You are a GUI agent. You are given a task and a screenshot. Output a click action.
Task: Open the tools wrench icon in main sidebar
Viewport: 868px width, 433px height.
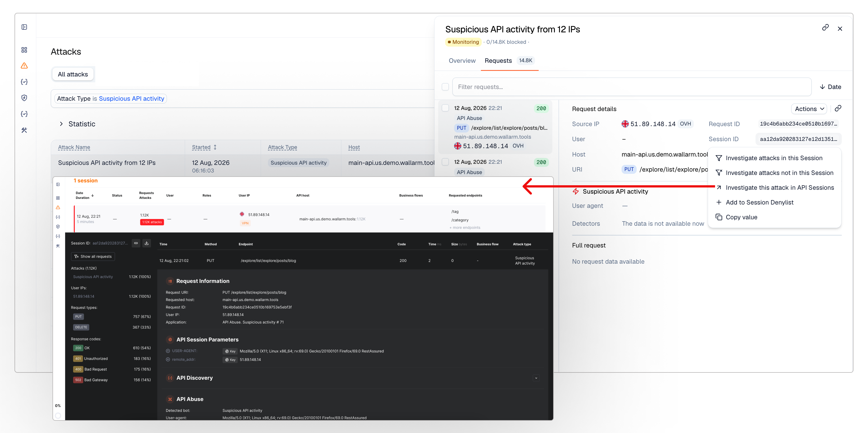tap(24, 130)
